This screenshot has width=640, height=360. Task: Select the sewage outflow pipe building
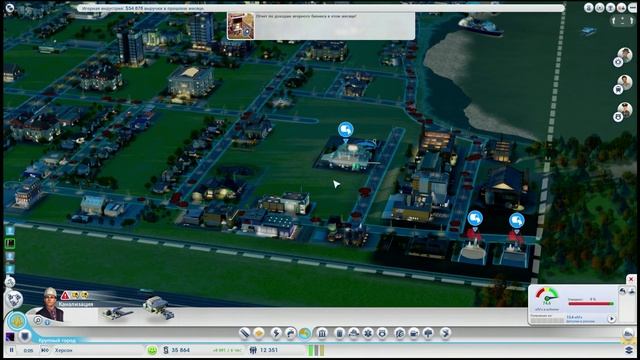(x=118, y=313)
